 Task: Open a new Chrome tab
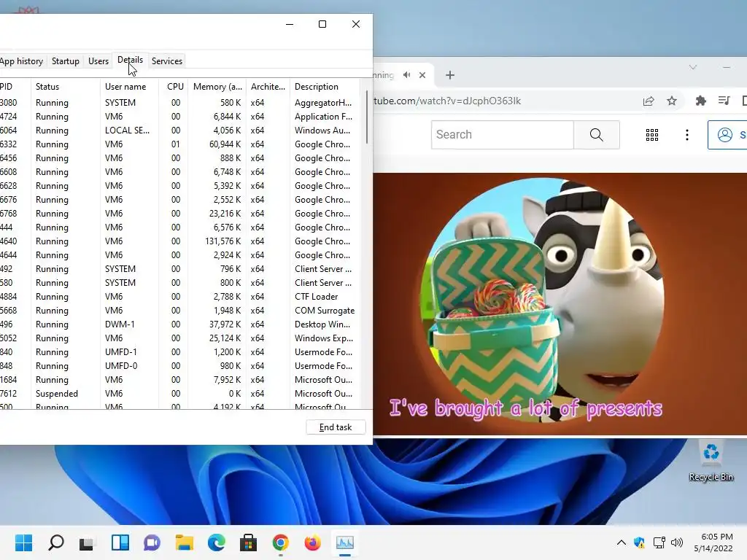450,75
